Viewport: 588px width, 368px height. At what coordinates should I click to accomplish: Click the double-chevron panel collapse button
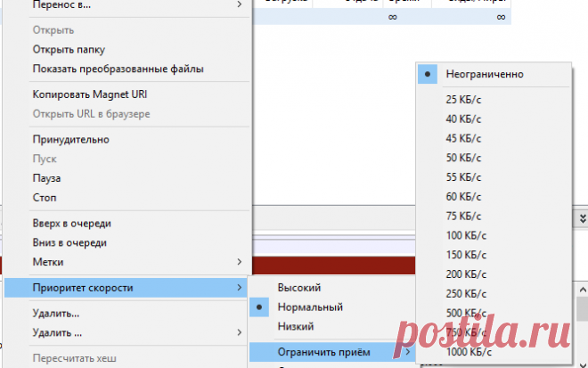pyautogui.click(x=583, y=218)
